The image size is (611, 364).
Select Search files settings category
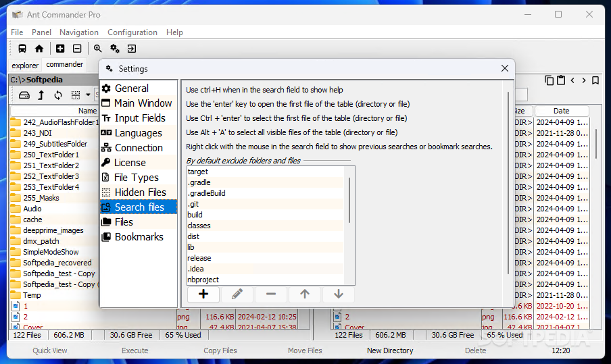139,207
